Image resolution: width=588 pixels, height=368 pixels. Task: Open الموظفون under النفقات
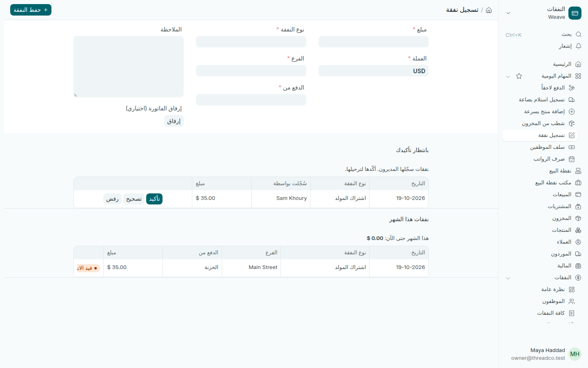pyautogui.click(x=540, y=301)
